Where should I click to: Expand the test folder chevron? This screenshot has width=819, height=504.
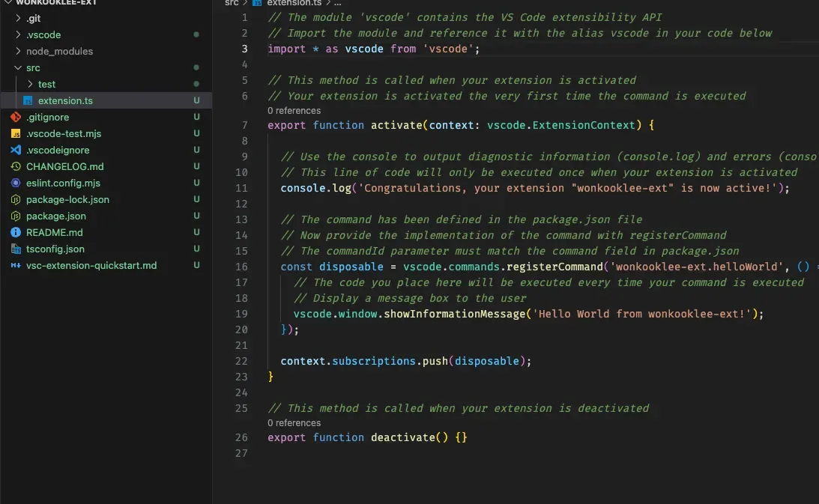click(x=30, y=84)
